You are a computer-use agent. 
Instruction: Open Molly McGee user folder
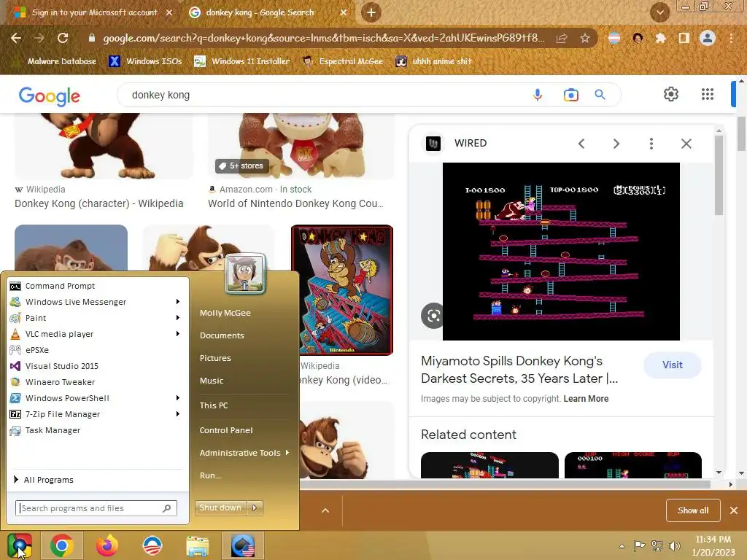(x=225, y=313)
